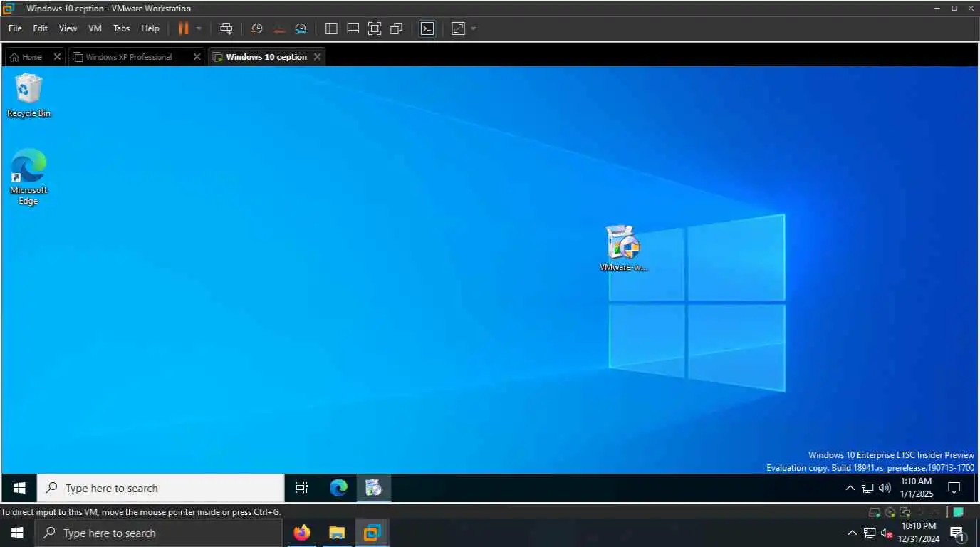Expand hidden tray icons in guest taskbar
The height and width of the screenshot is (547, 980).
pos(850,488)
